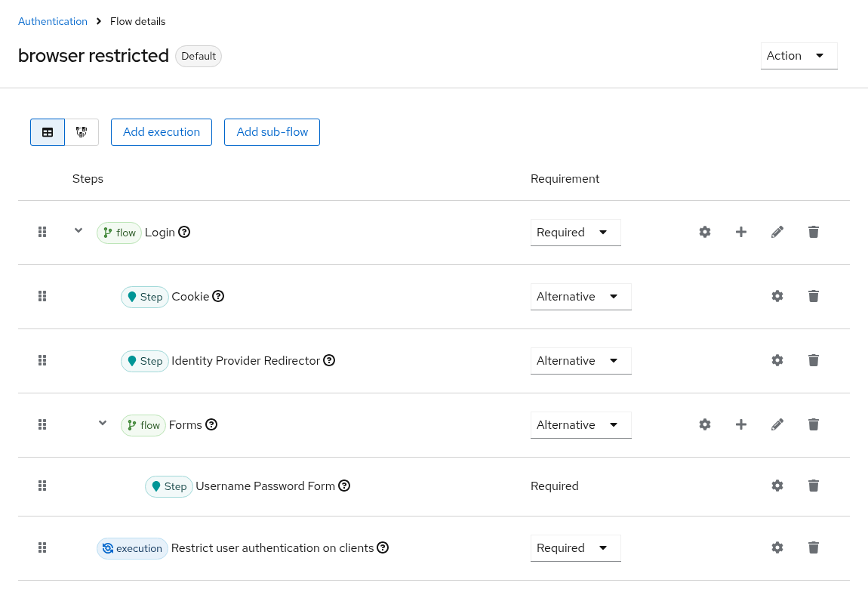868x589 pixels.
Task: Open the Action dropdown menu
Action: coord(799,56)
